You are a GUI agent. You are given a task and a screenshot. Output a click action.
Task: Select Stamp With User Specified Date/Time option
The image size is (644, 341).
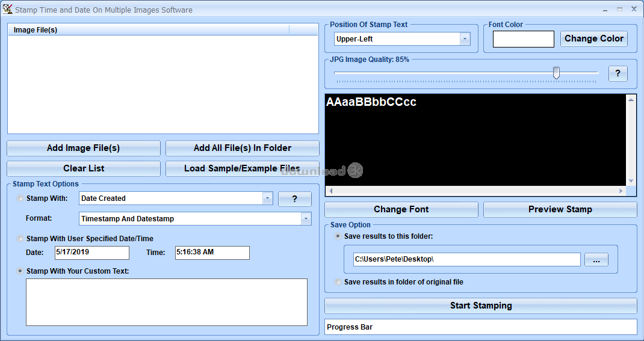(x=20, y=238)
